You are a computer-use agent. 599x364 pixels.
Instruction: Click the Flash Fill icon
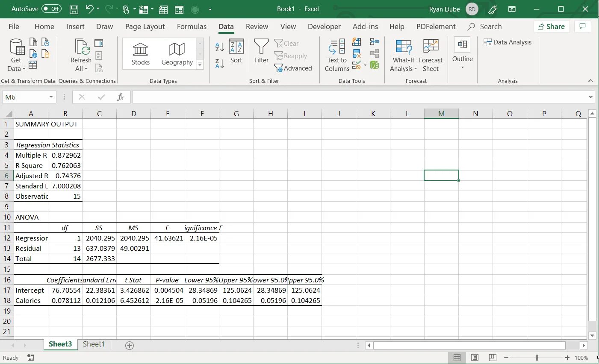click(x=357, y=42)
